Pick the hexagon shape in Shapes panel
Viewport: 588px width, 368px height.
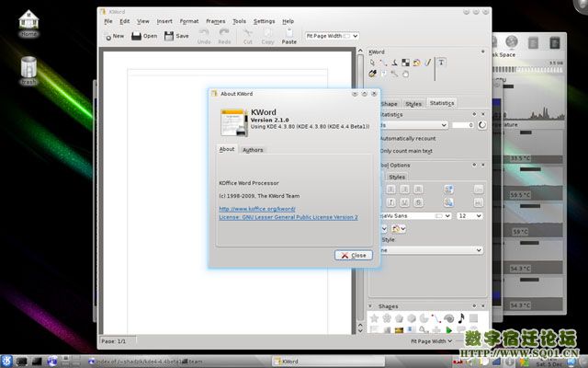(412, 318)
